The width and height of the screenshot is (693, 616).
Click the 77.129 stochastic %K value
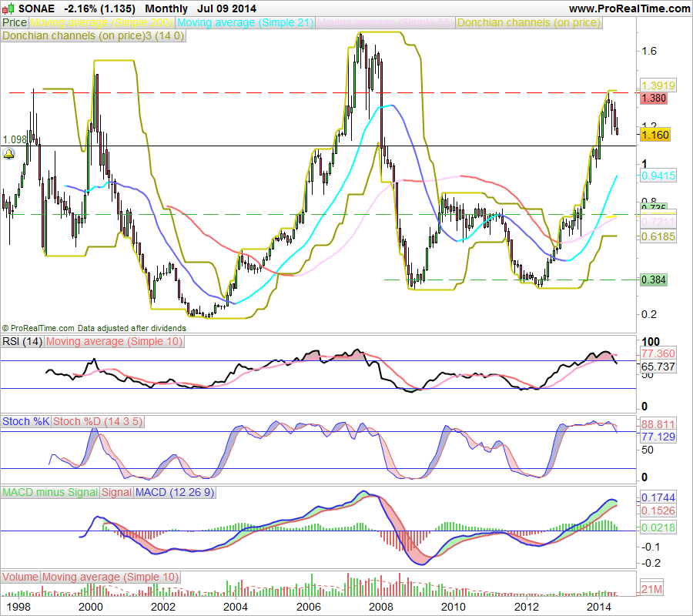point(658,437)
